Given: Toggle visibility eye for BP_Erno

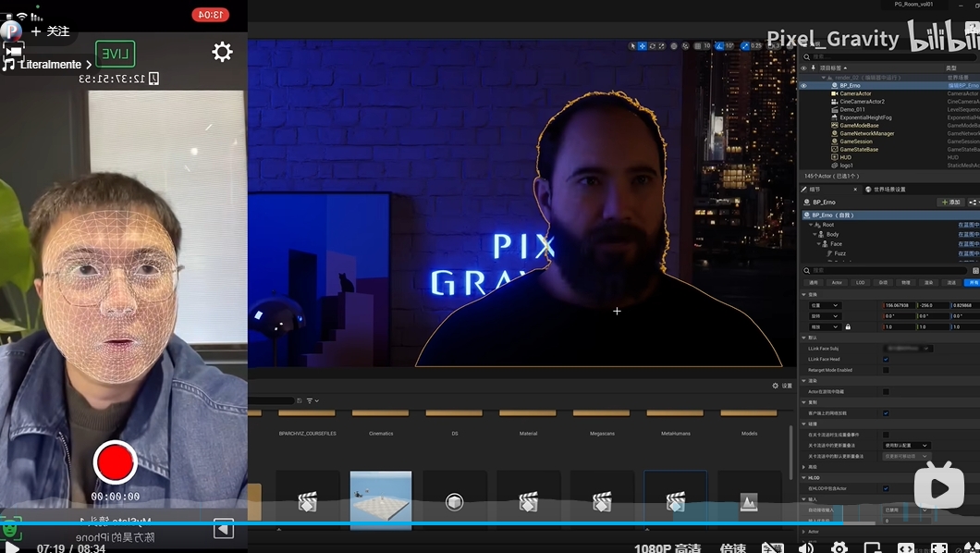Looking at the screenshot, I should coord(803,86).
